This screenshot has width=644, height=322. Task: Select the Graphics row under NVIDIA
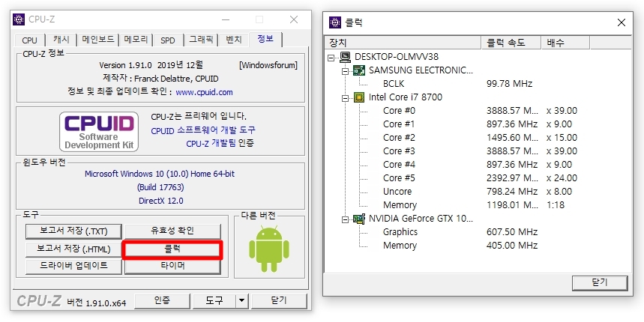pos(400,232)
